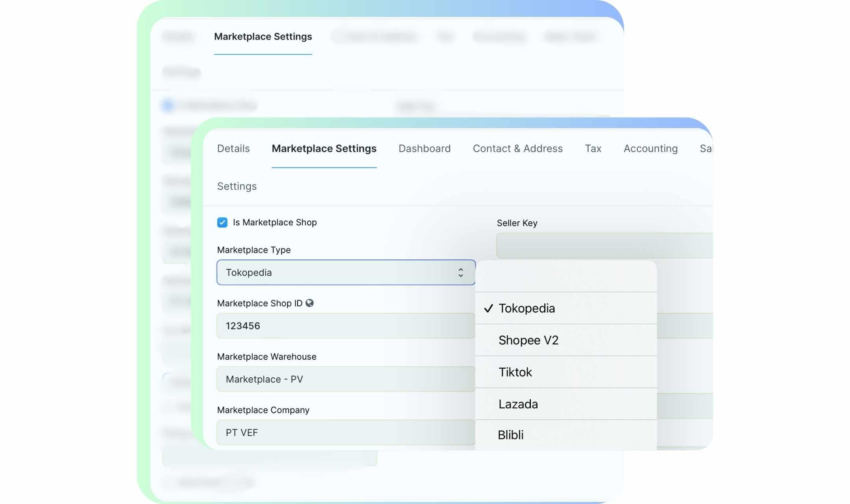Choose Tiktok marketplace option

click(515, 372)
